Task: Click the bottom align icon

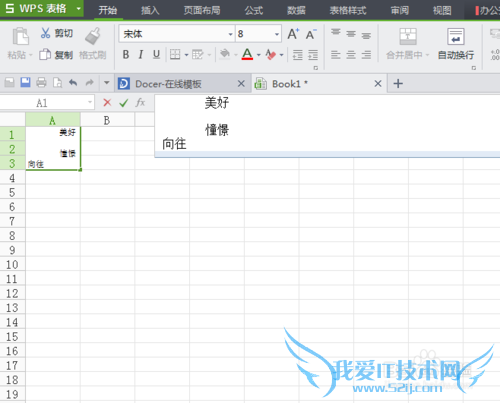Action: (x=366, y=35)
